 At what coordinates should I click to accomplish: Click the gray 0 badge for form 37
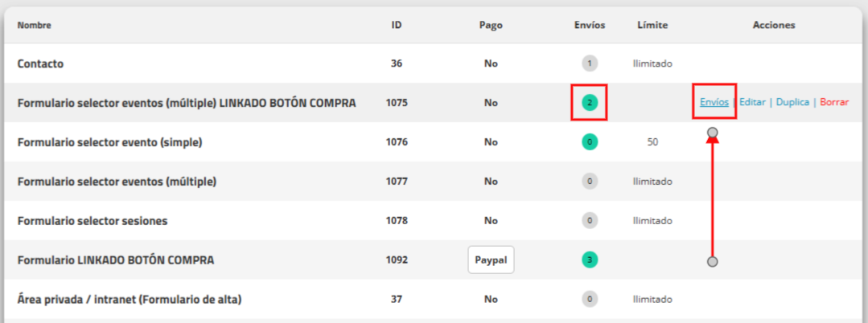coord(590,299)
